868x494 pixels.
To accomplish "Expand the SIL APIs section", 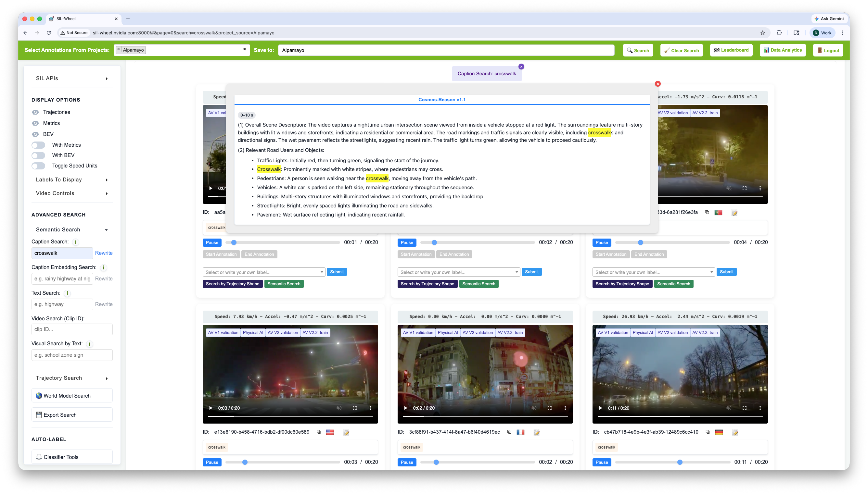I will pos(72,78).
